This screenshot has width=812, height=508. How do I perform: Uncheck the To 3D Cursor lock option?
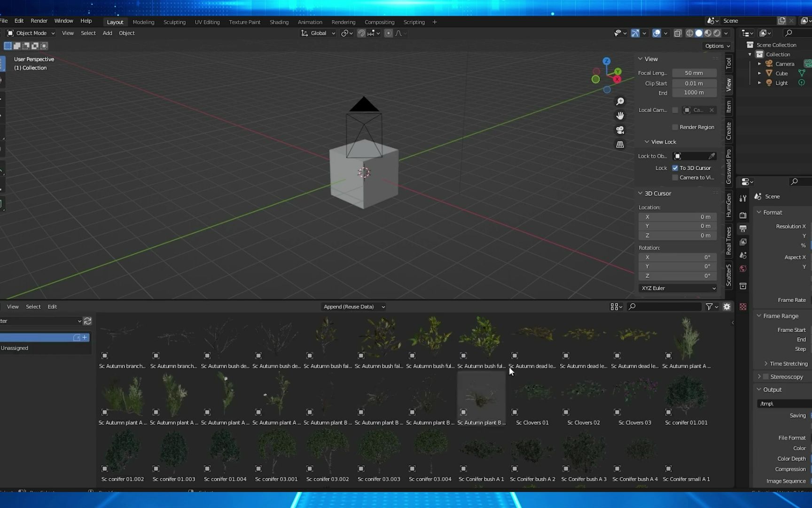pos(676,168)
